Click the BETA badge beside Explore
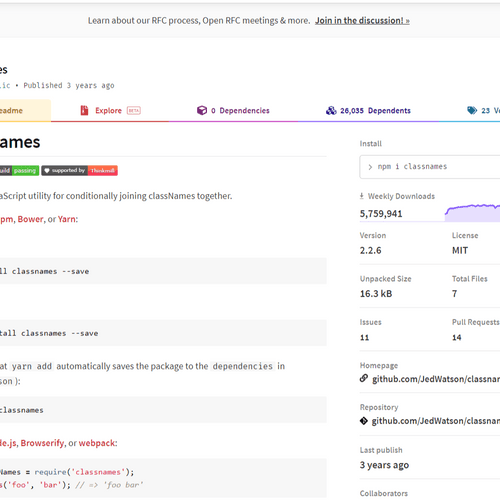This screenshot has height=500, width=500. pyautogui.click(x=134, y=111)
